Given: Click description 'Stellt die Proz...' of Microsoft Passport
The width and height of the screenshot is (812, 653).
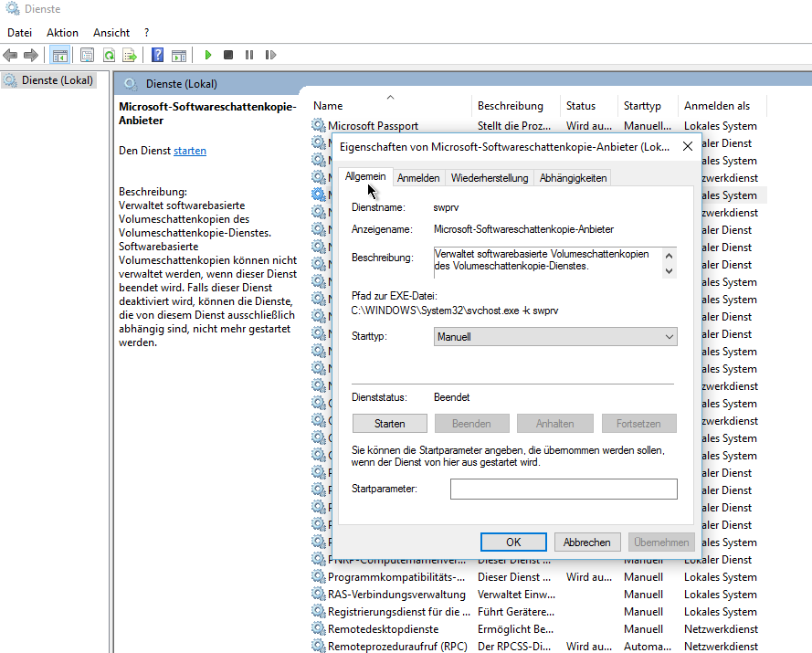Looking at the screenshot, I should pos(513,126).
